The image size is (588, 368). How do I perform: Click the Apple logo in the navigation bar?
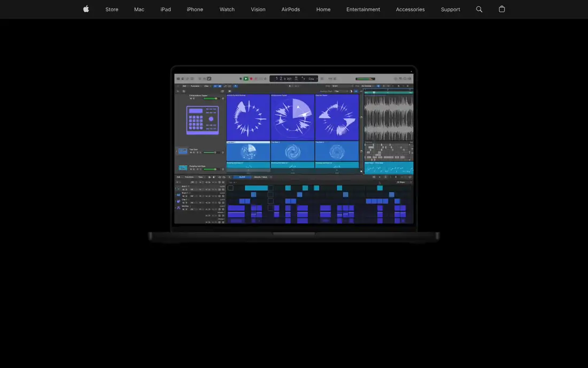[86, 9]
